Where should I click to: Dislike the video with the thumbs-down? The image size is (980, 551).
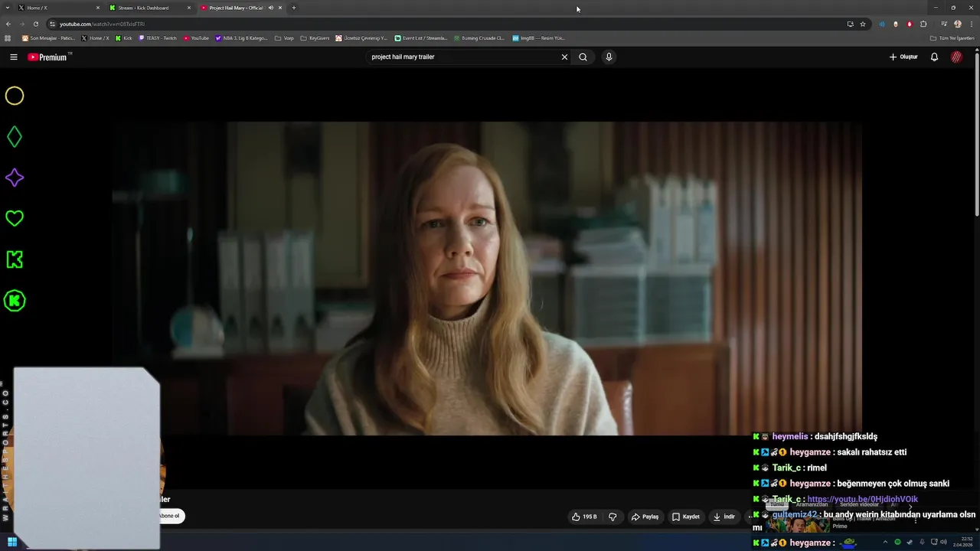(612, 517)
